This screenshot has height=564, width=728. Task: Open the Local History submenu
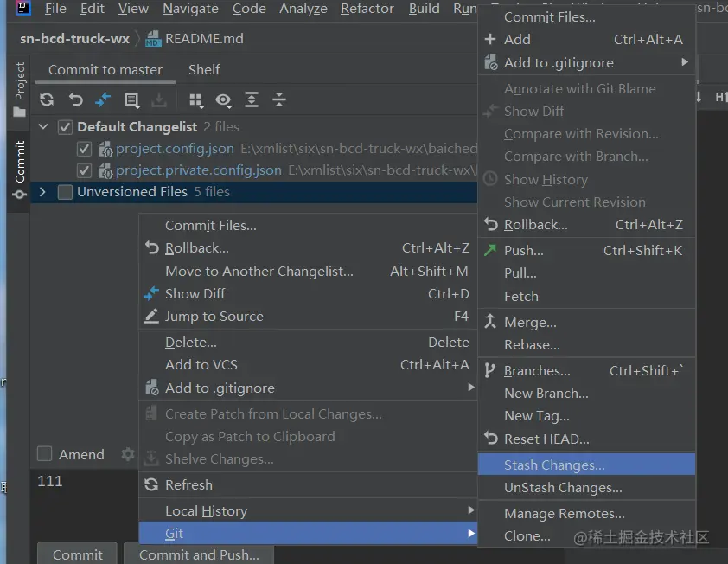[x=309, y=510]
